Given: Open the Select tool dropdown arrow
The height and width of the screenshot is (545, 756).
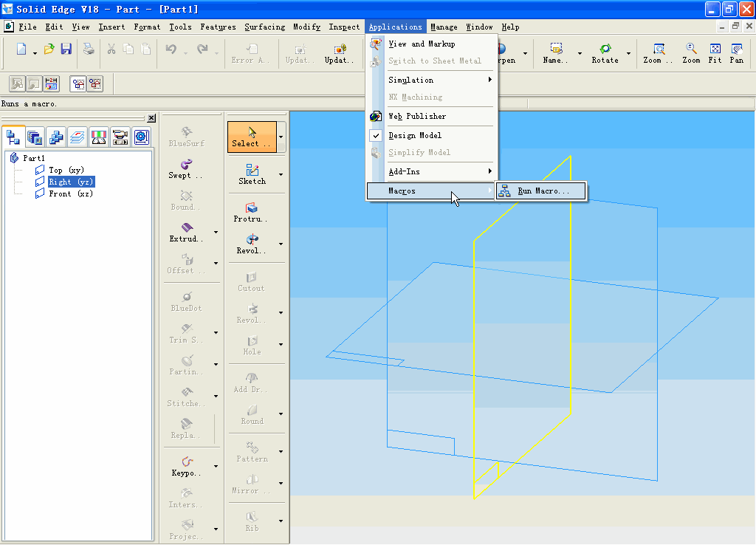Looking at the screenshot, I should (281, 137).
